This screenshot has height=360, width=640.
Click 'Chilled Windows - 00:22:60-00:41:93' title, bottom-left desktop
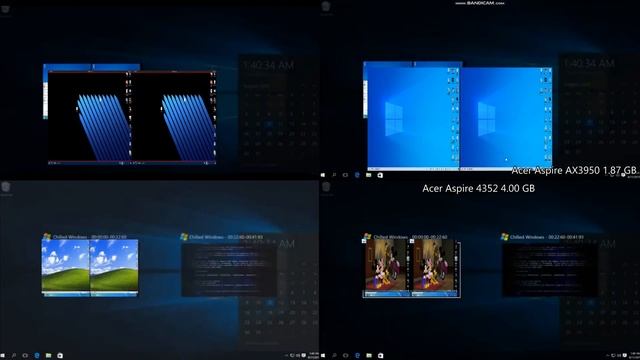[226, 237]
